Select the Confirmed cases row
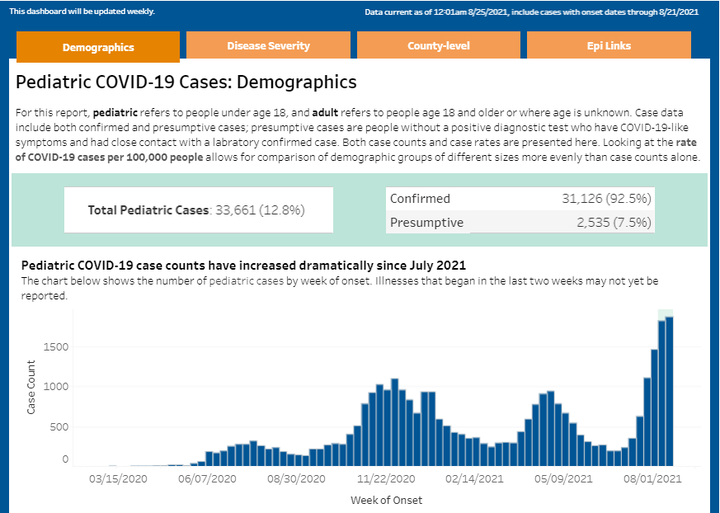 [x=520, y=199]
